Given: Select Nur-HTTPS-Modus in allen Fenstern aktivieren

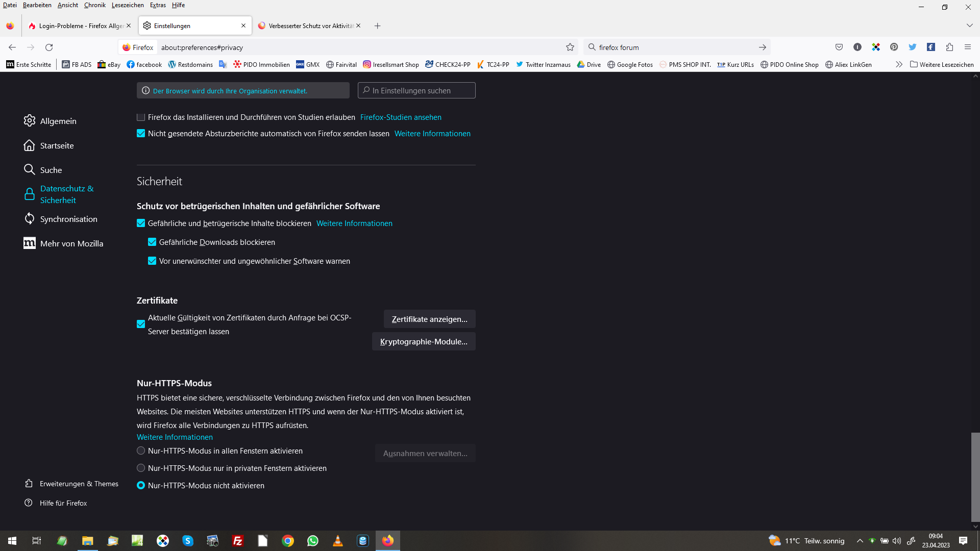Looking at the screenshot, I should [x=141, y=451].
